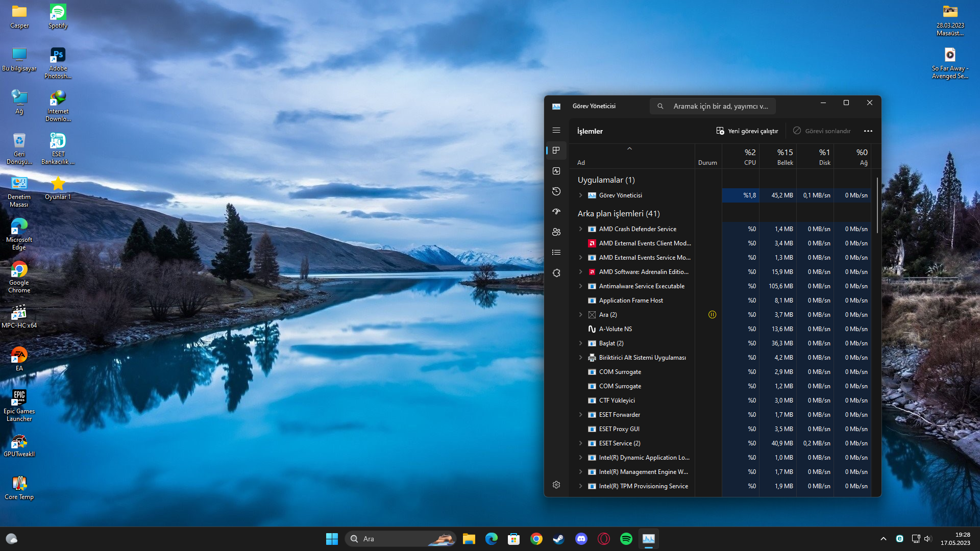Select the Antimalware Service Executable row
980x551 pixels.
[642, 286]
